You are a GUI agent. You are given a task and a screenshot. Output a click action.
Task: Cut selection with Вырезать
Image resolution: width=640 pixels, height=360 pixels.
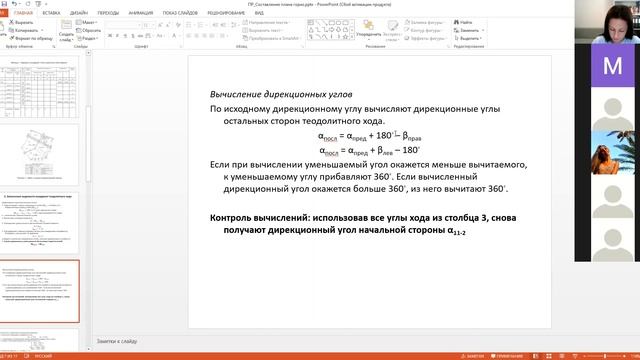click(x=21, y=22)
